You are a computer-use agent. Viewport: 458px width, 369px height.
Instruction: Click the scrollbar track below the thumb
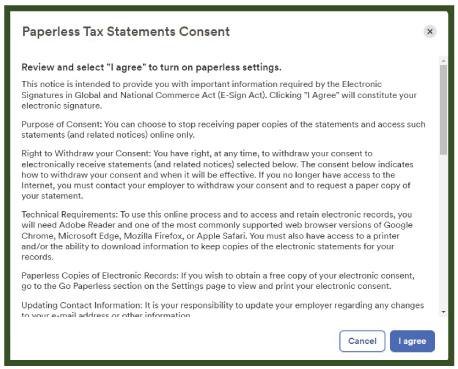443,232
